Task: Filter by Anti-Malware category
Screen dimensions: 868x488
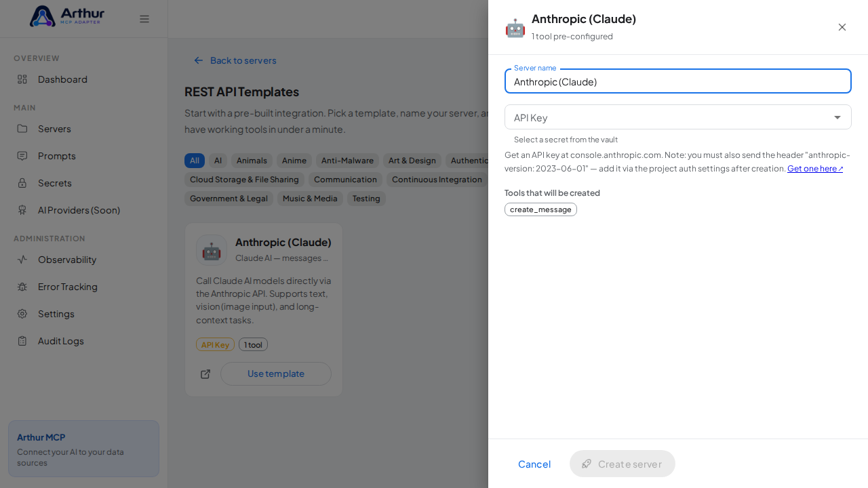Action: tap(347, 161)
